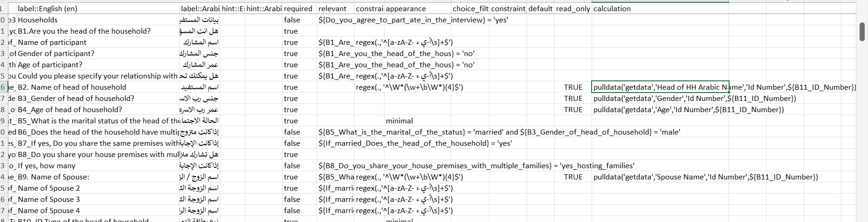The width and height of the screenshot is (868, 222).
Task: Select the pulldata 'Head of HH Arabic Name' cell
Action: tap(659, 87)
